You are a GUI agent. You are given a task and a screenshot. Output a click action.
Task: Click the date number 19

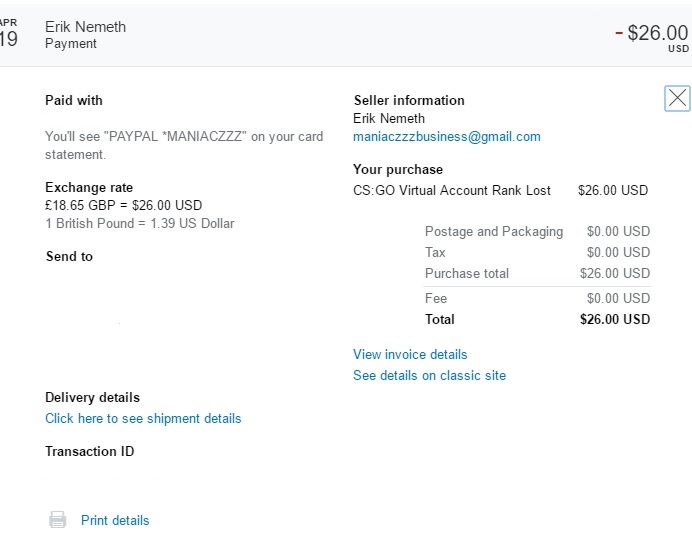click(x=9, y=39)
